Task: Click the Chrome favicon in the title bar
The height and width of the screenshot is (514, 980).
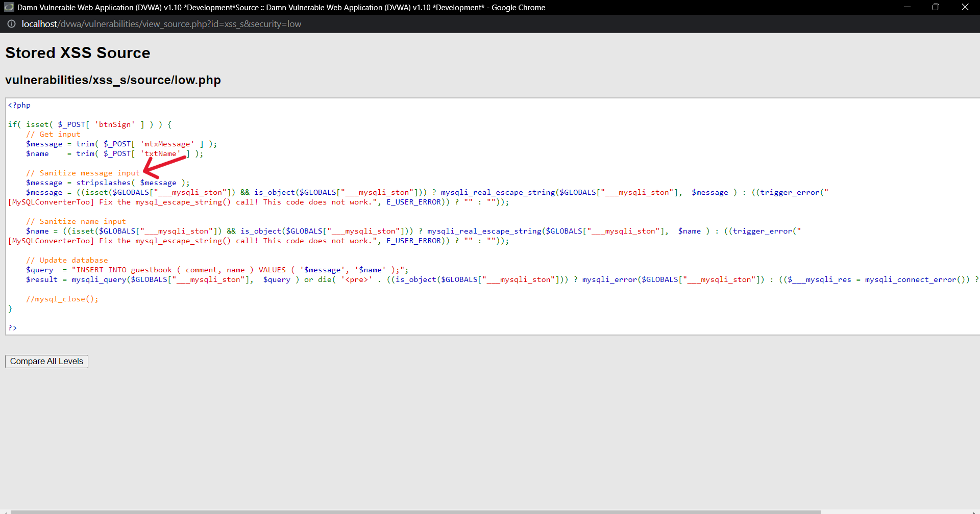Action: click(x=8, y=7)
